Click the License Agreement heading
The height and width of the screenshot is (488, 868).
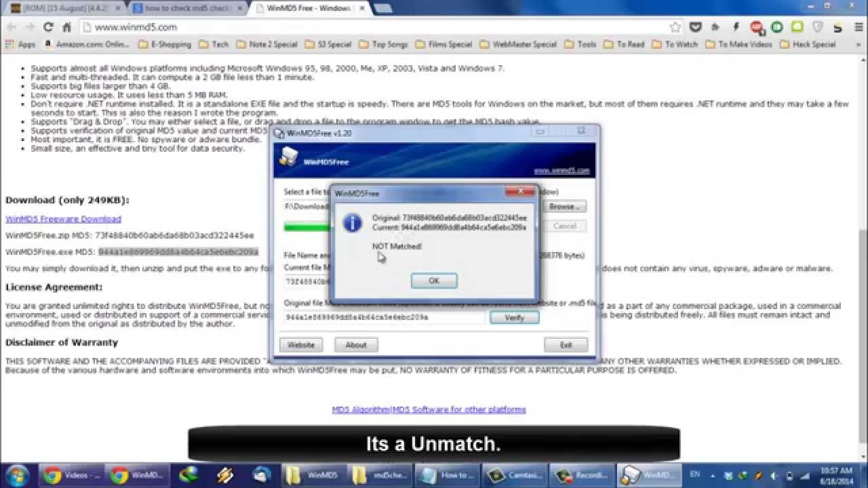tap(54, 287)
